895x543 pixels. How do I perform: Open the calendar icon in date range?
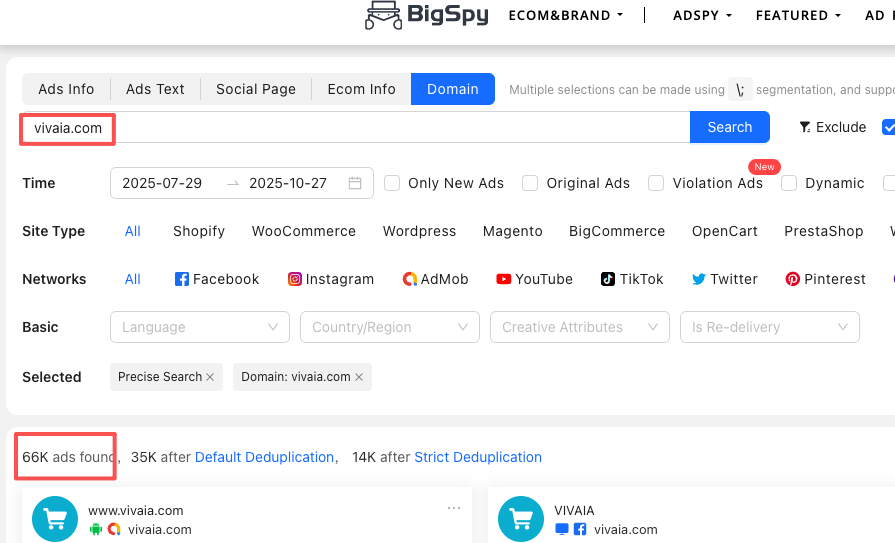(355, 183)
